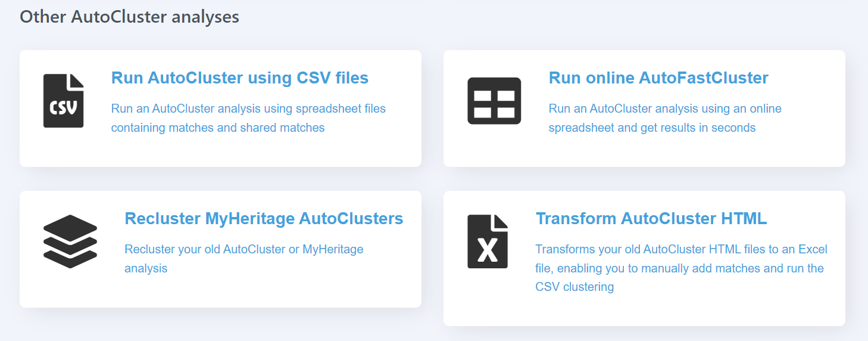Click the spreadsheet grid icon for AutoFastCluster

click(x=494, y=101)
